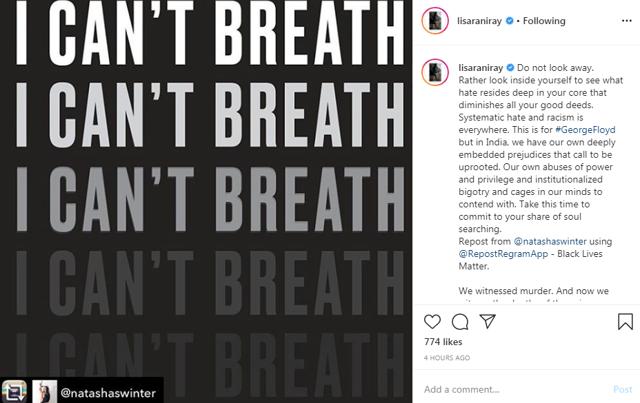Viewport: 640px width, 403px height.
Task: Share post using the paper plane icon
Action: [487, 321]
